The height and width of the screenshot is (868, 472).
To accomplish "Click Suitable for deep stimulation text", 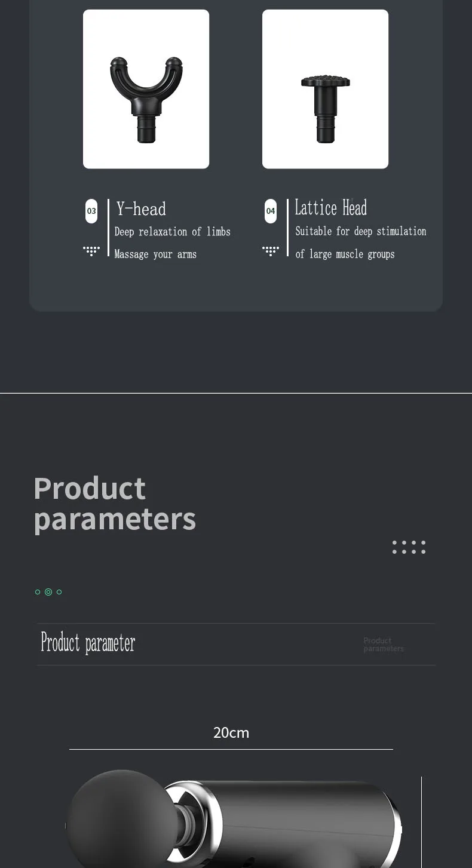I will 361,231.
